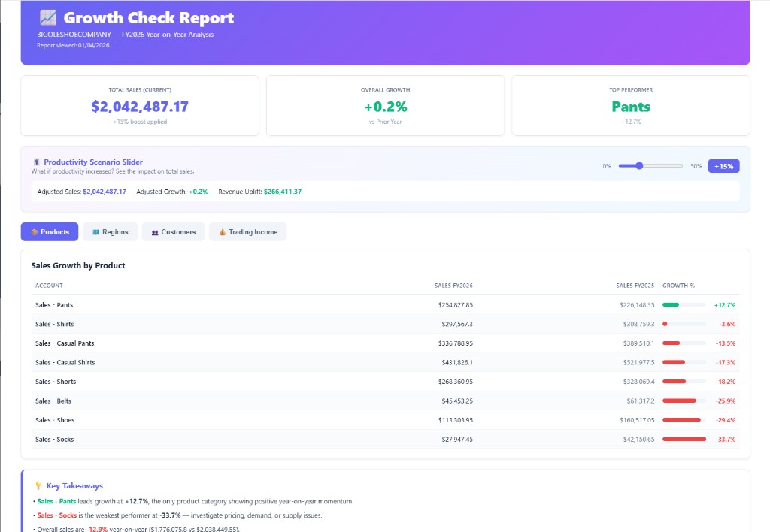Click the lightbulb icon beside Key Takeaways

point(38,486)
